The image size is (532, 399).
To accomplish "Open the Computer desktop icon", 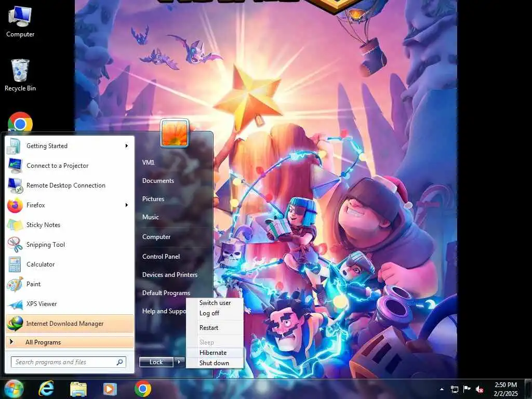I will pyautogui.click(x=20, y=21).
